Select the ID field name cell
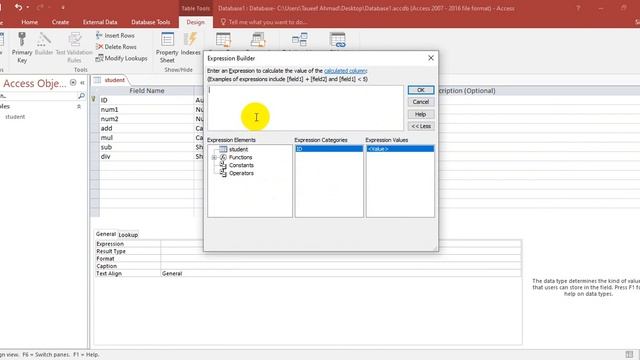Image resolution: width=640 pixels, height=360 pixels. tap(147, 100)
